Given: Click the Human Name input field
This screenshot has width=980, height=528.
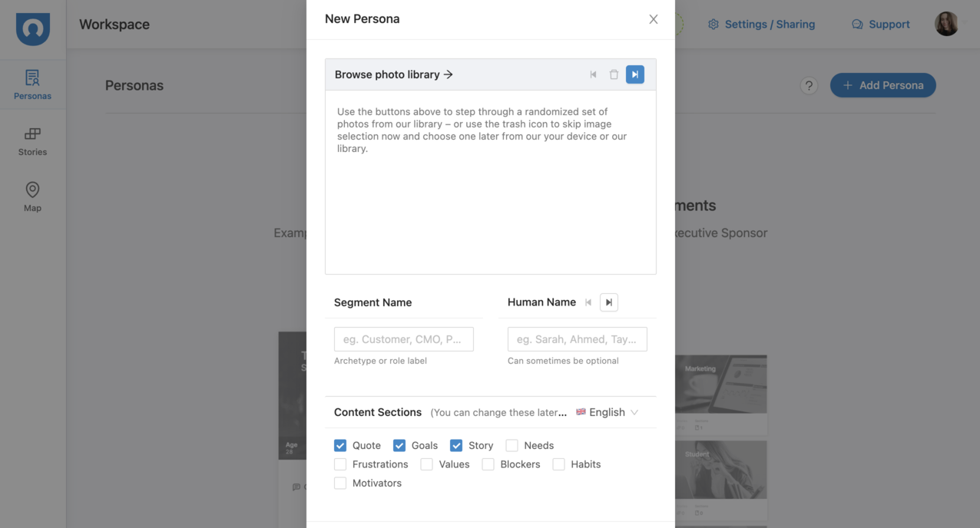Looking at the screenshot, I should pyautogui.click(x=577, y=339).
